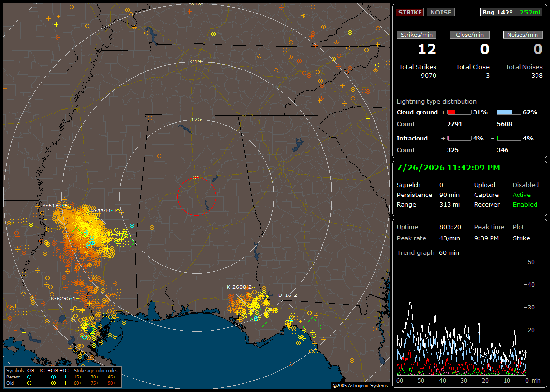Select intracloud count 346
550x392 pixels.
(503, 150)
